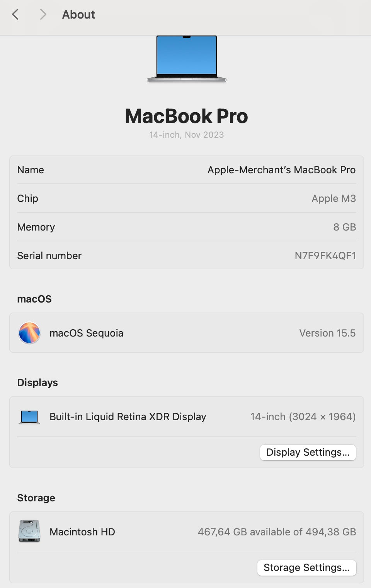Click the Version 15.5 text
This screenshot has width=371, height=588.
point(327,333)
